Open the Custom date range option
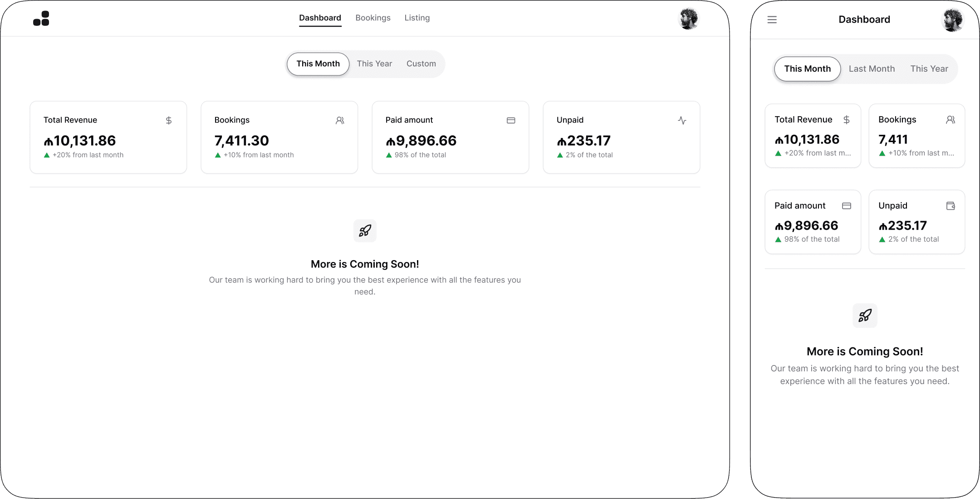980x499 pixels. click(421, 64)
